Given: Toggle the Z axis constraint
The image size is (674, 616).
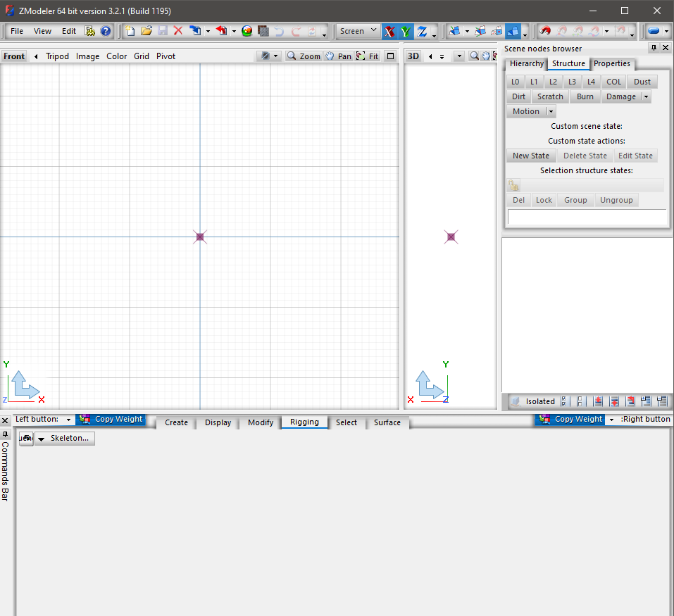Looking at the screenshot, I should [422, 32].
